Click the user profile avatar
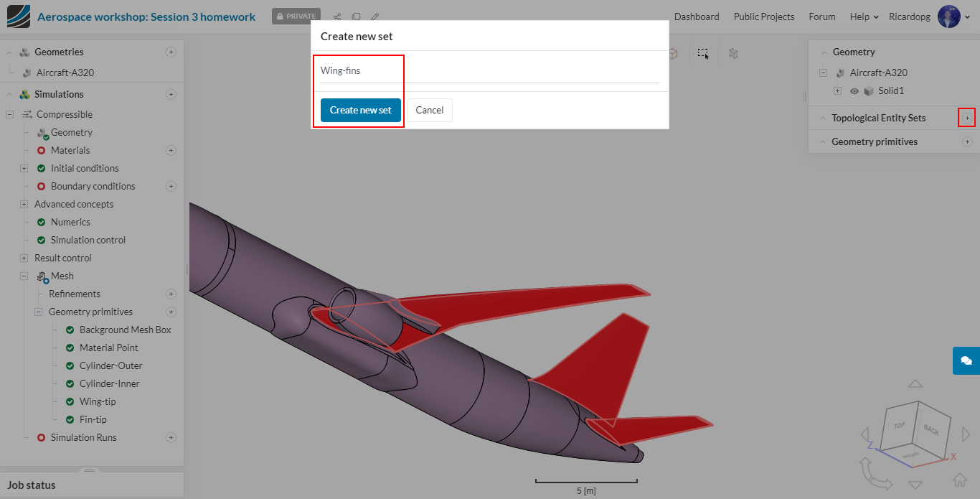Viewport: 980px width, 499px height. coord(949,17)
